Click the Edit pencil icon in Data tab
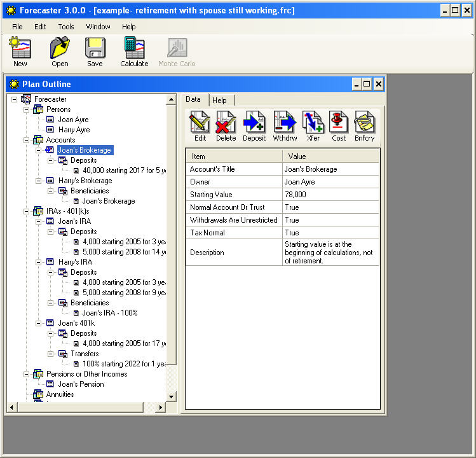This screenshot has width=476, height=458. 200,122
